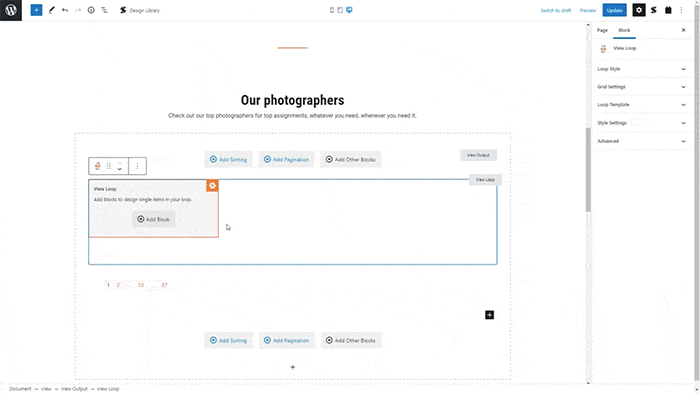Click the View Loop block icon in sidebar
Image resolution: width=700 pixels, height=393 pixels.
tap(603, 49)
